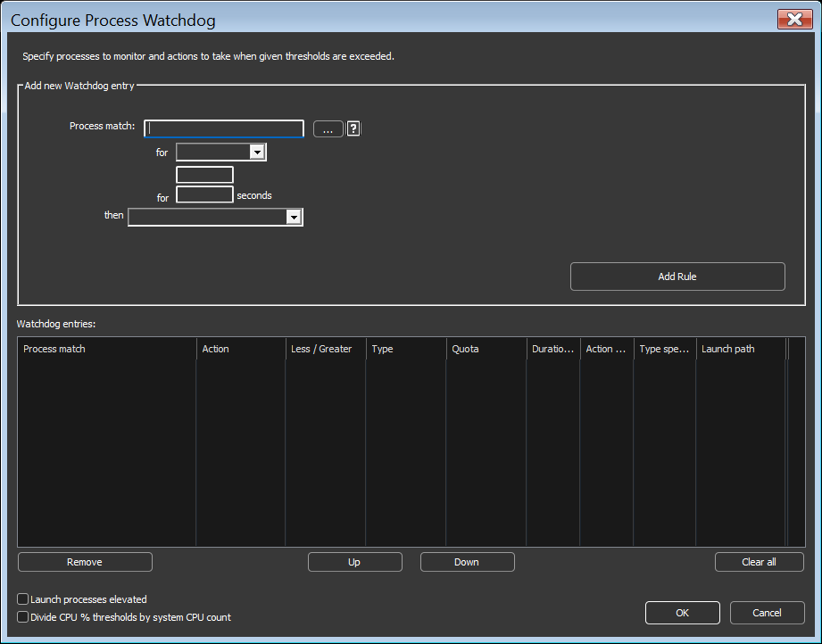
Task: Click the Process match input field
Action: 224,128
